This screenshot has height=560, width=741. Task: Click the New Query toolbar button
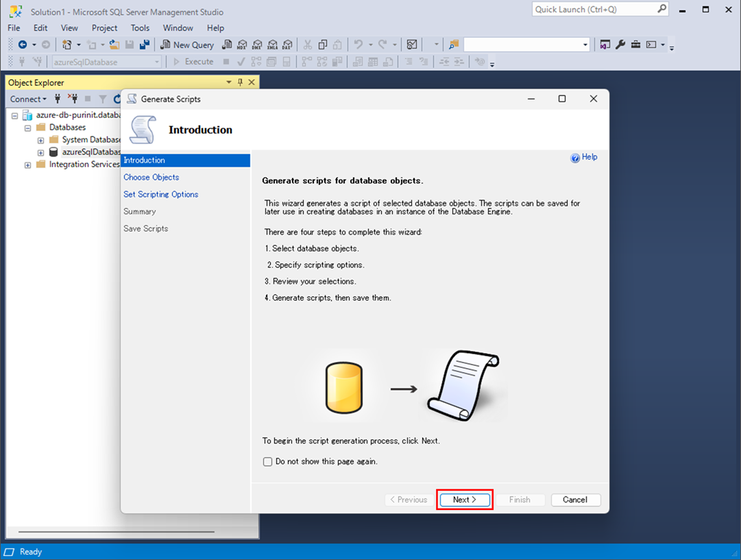coord(187,45)
